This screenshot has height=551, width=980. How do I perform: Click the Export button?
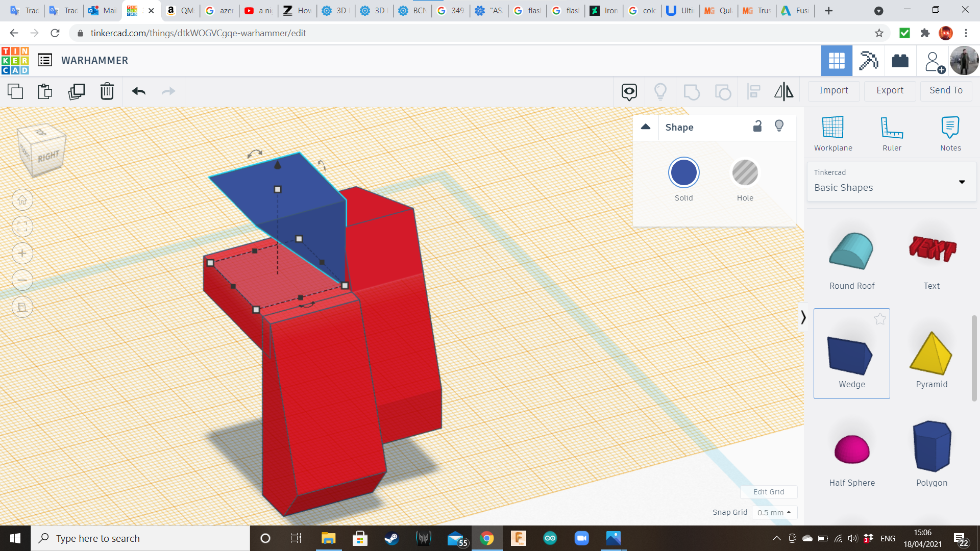(x=890, y=90)
